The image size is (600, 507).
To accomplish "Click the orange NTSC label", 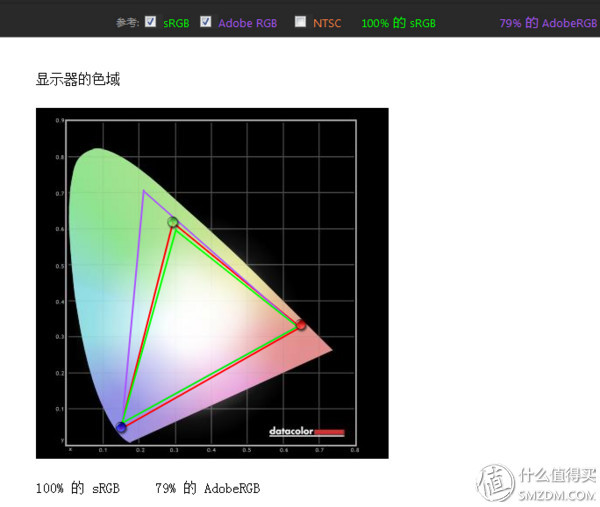I will pyautogui.click(x=327, y=22).
